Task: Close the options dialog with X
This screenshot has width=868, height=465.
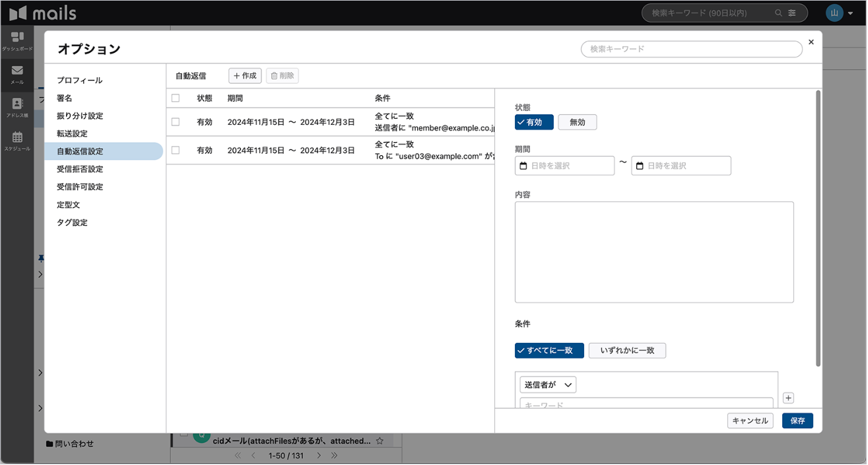Action: (x=811, y=42)
